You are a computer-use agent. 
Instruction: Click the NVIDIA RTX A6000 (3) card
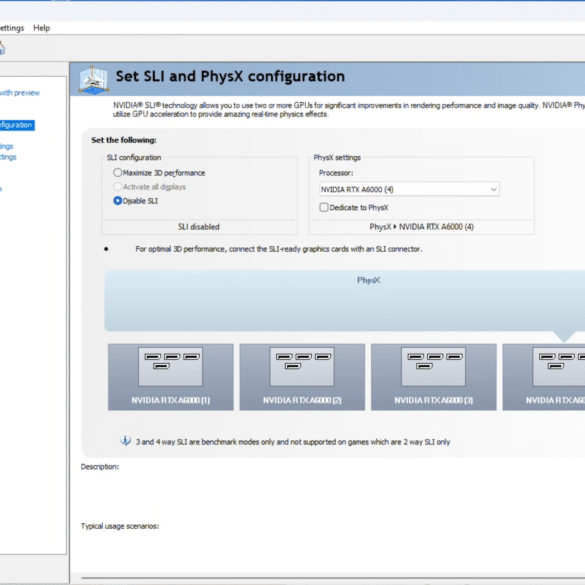point(434,377)
